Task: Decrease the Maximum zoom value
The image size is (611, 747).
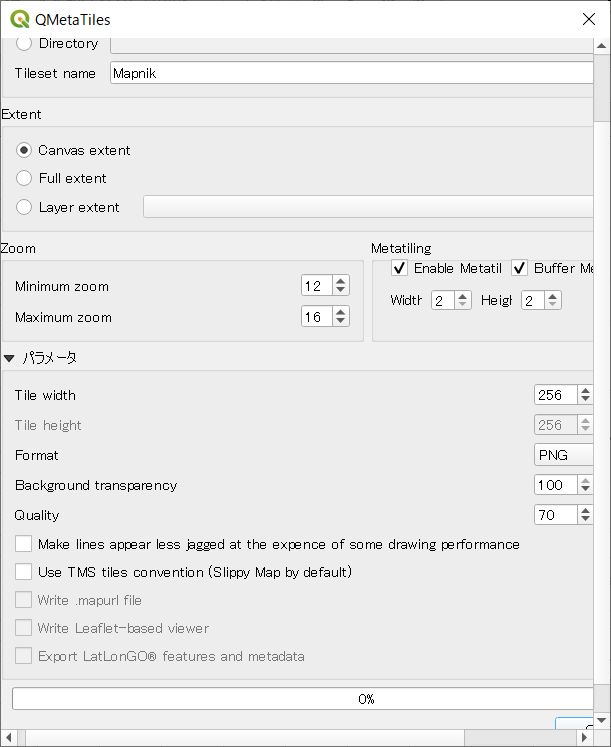Action: (x=341, y=322)
